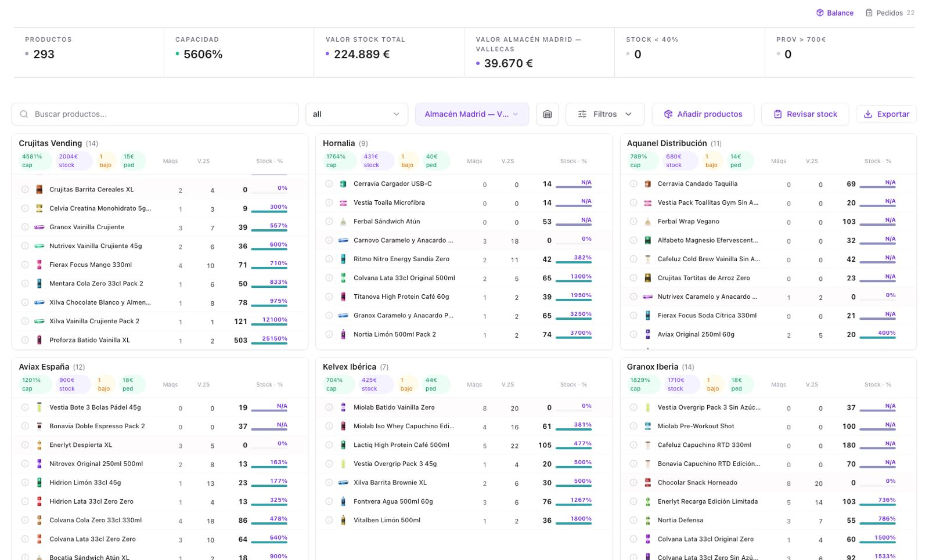929x560 pixels.
Task: Open the Balance view
Action: [834, 13]
